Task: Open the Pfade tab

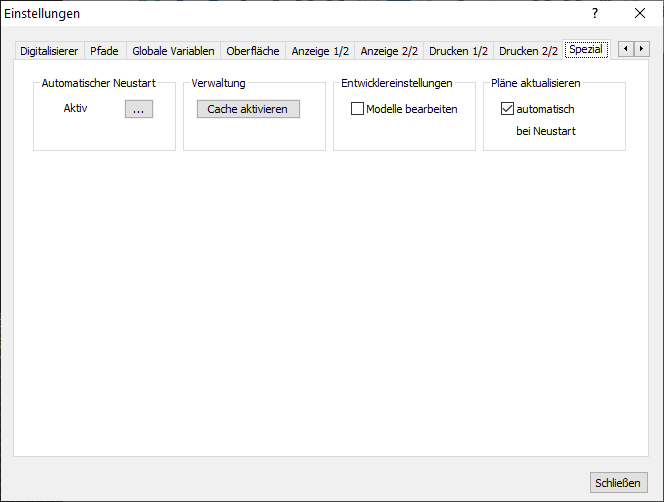Action: (104, 50)
